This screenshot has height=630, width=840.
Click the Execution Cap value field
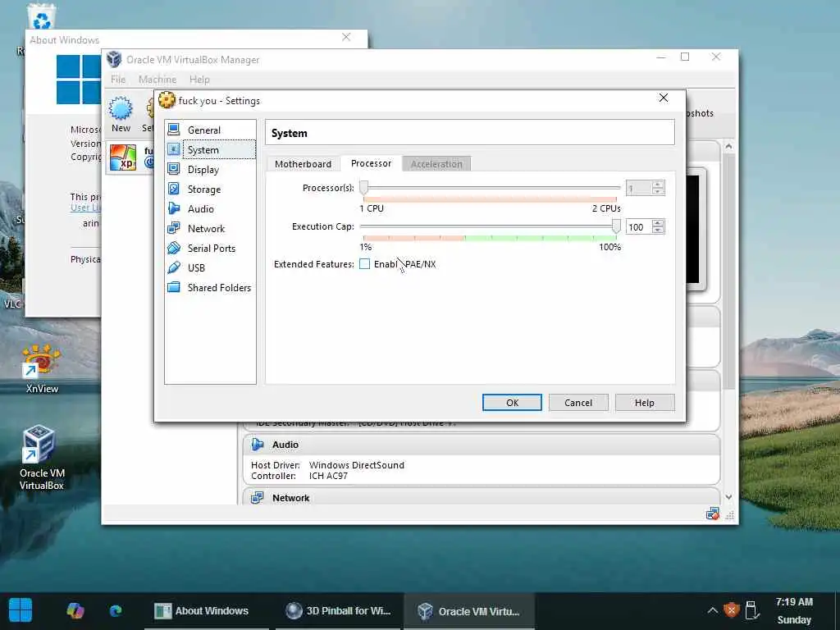[x=638, y=227]
